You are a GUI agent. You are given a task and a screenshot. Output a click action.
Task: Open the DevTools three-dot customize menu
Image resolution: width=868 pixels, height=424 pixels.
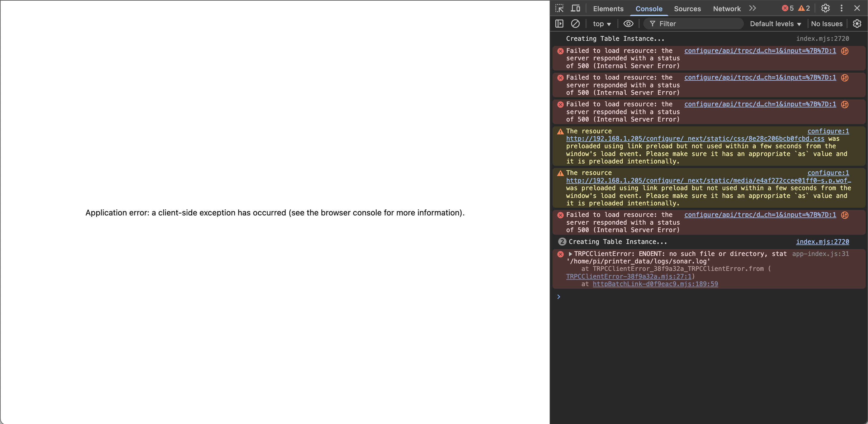841,8
